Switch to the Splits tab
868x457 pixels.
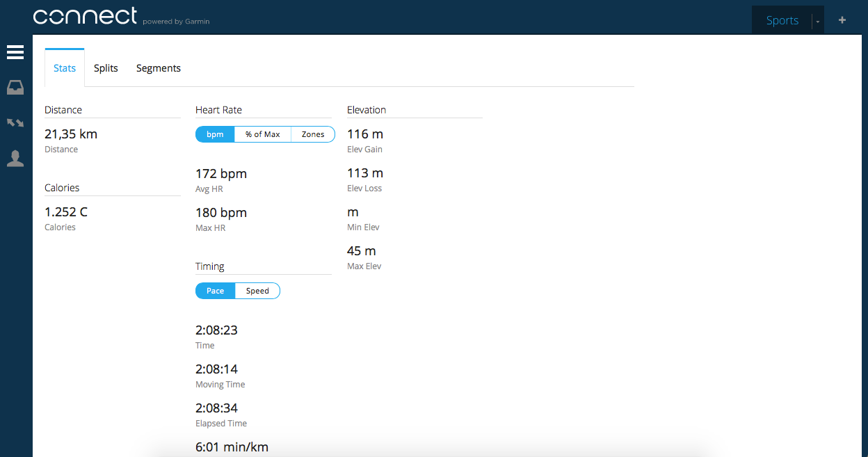(x=106, y=68)
